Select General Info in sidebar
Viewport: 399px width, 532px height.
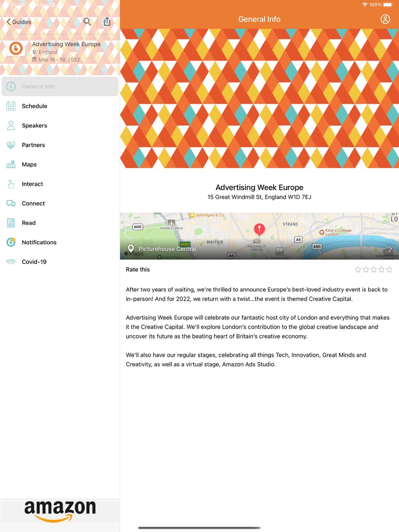click(x=60, y=87)
